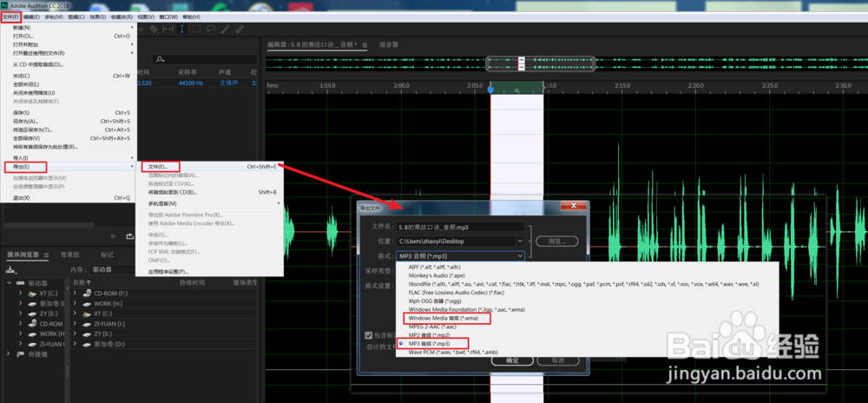Image resolution: width=868 pixels, height=403 pixels.
Task: Expand XT (C:) in the left drives tree
Action: tap(20, 294)
